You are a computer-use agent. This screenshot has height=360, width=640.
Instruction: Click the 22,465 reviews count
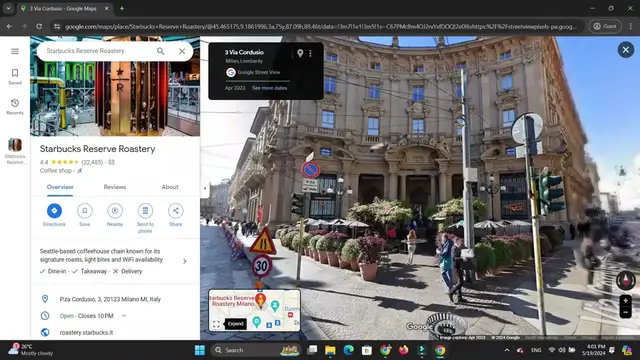pos(92,162)
